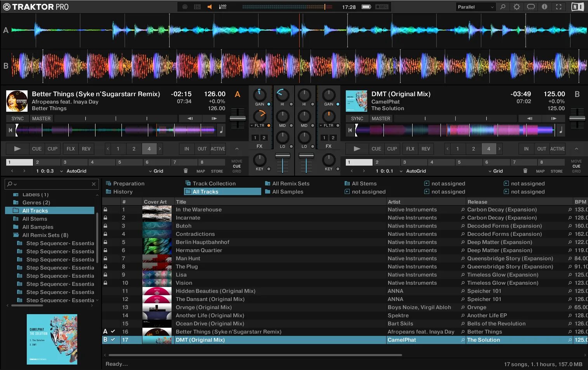Click the tick note icon on Deck B stripe
588x370 pixels.
561,130
